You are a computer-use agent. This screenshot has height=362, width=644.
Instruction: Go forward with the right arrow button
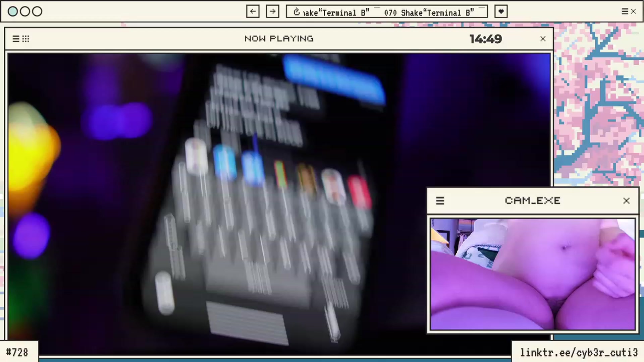272,11
